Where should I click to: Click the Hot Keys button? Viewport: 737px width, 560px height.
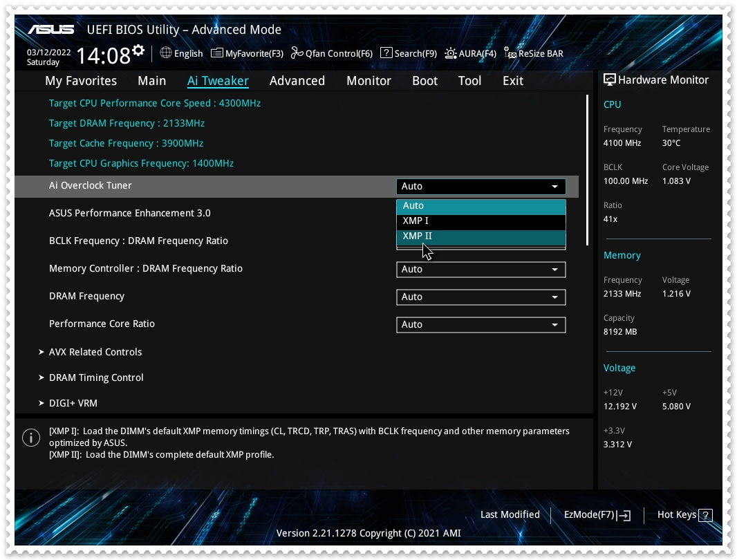click(x=685, y=515)
